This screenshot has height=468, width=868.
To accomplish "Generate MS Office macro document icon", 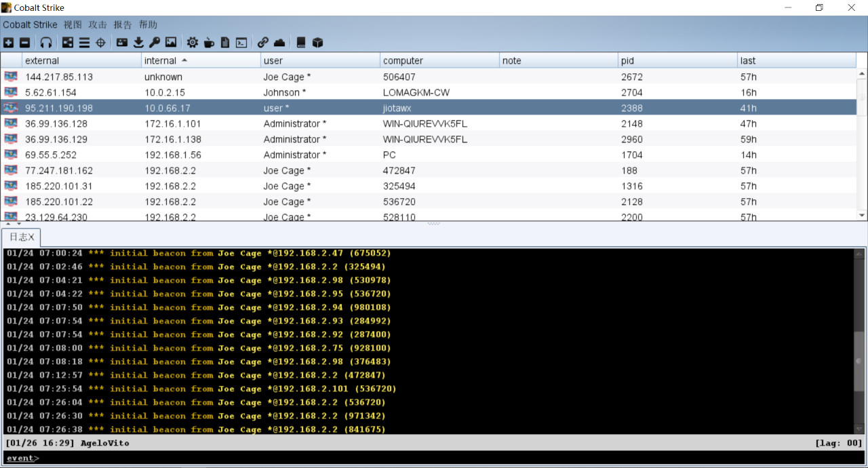I will click(225, 43).
